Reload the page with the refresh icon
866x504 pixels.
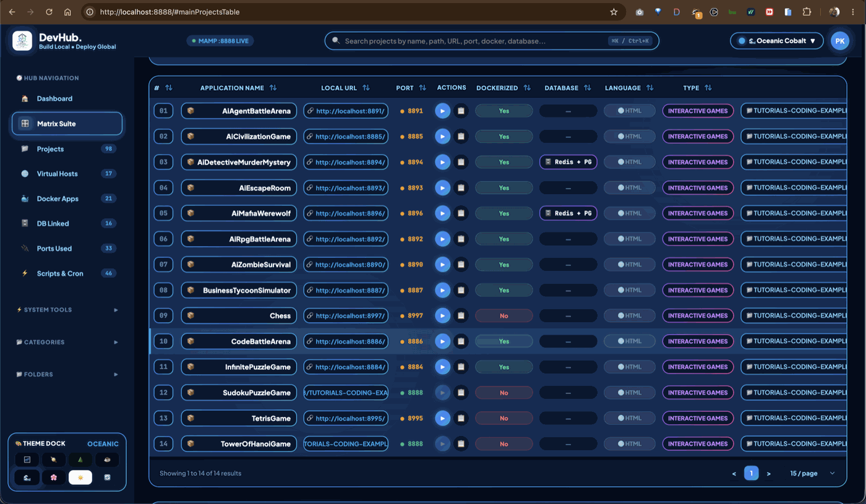point(49,12)
